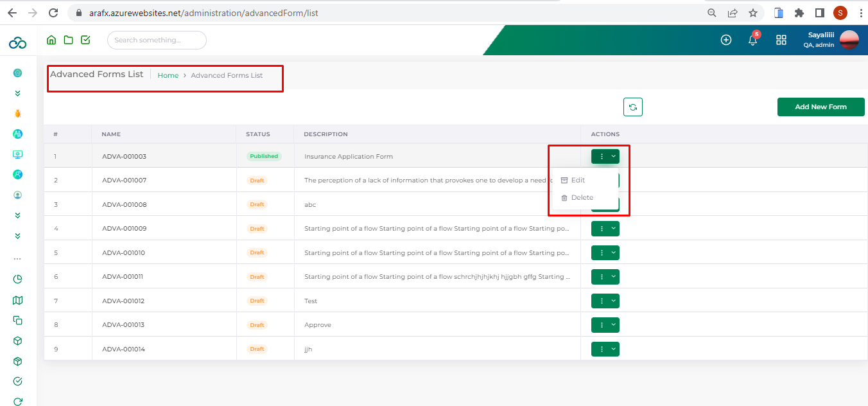This screenshot has height=406, width=868.
Task: Select Delete from the actions menu
Action: (582, 198)
